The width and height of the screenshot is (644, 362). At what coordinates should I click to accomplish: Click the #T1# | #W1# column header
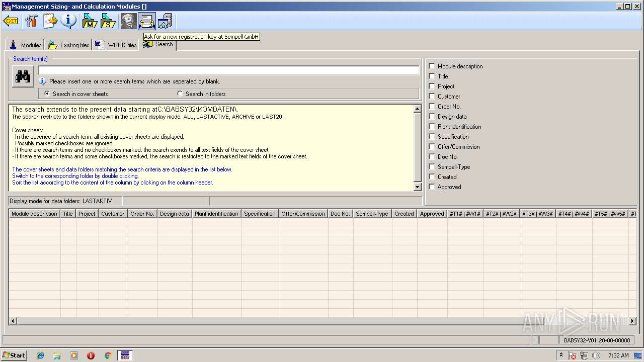pyautogui.click(x=465, y=214)
